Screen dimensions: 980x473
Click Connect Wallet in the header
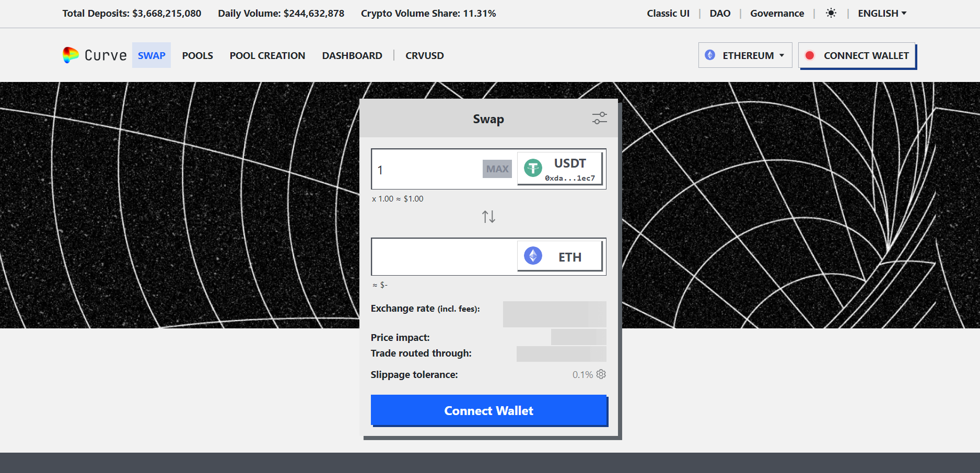[857, 55]
